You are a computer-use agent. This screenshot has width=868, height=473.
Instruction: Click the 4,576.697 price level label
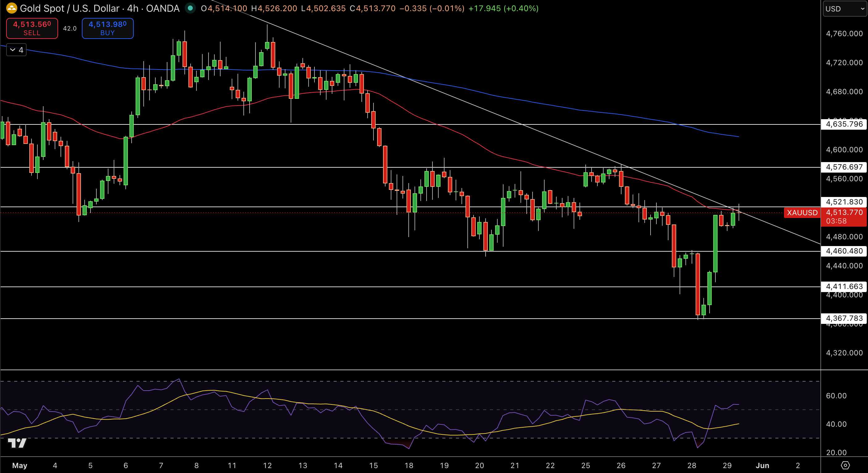[844, 167]
